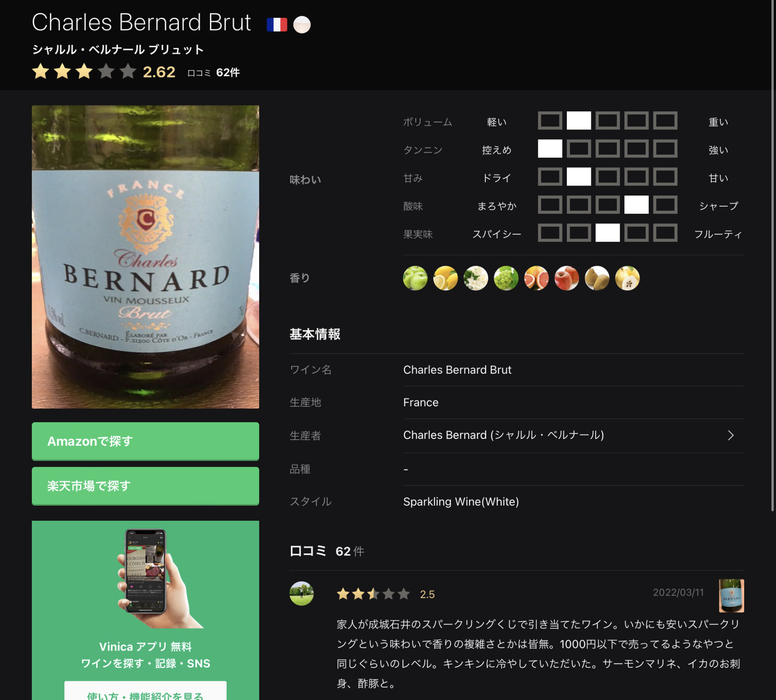Click the white flower aroma icon
Viewport: 776px width, 700px height.
coord(476,278)
